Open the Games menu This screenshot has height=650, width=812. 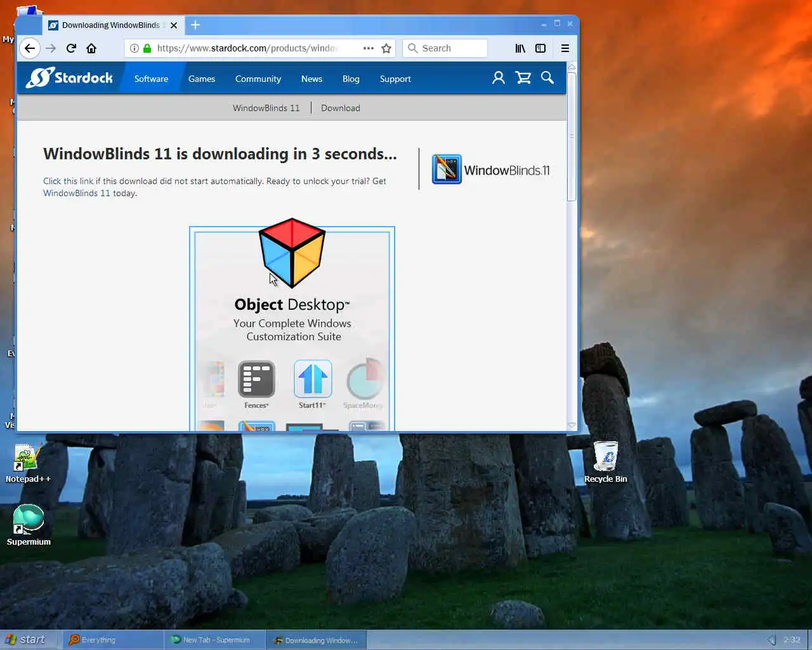click(x=202, y=79)
